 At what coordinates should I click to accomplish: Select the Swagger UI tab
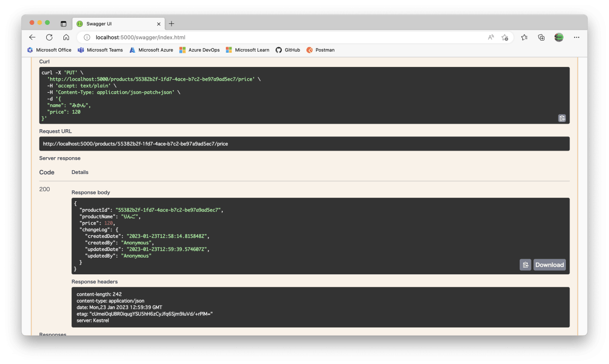click(x=118, y=24)
